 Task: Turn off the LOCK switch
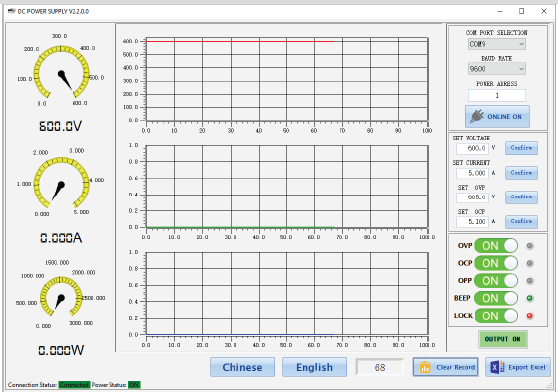(x=496, y=316)
